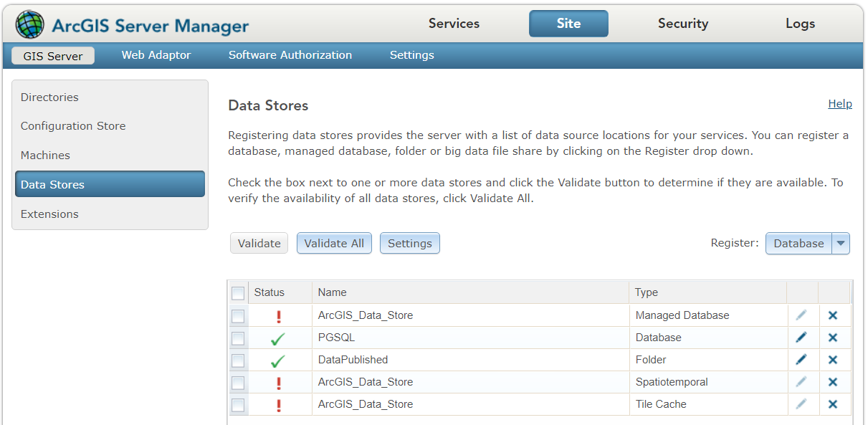Click edit pencil for Tile Cache row
868x425 pixels.
click(x=801, y=404)
